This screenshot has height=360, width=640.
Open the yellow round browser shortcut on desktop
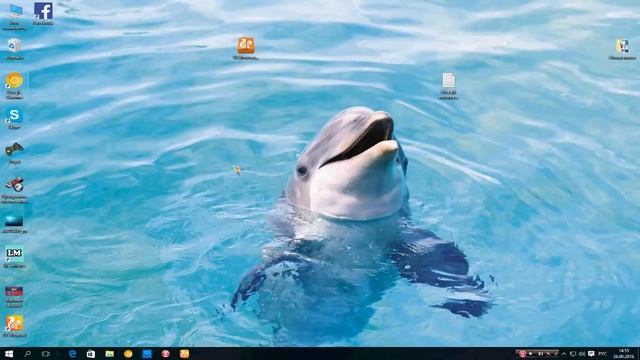tap(14, 85)
